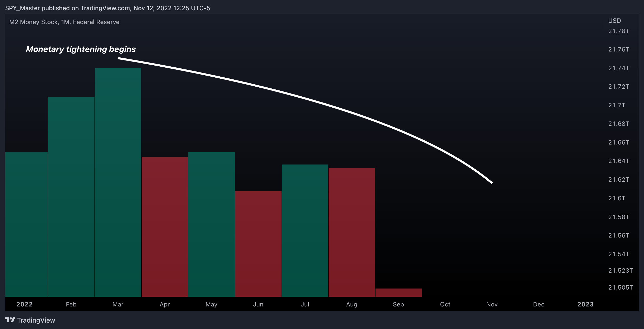The width and height of the screenshot is (644, 329).
Task: Click the 21.7T price scale value
Action: point(617,105)
